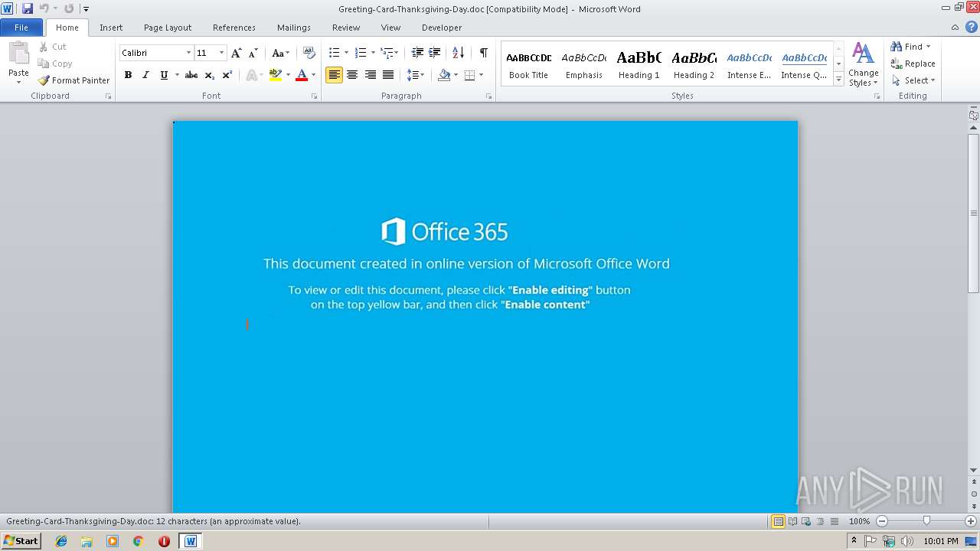Switch to the Developer tab
The height and width of the screenshot is (551, 980).
click(442, 28)
